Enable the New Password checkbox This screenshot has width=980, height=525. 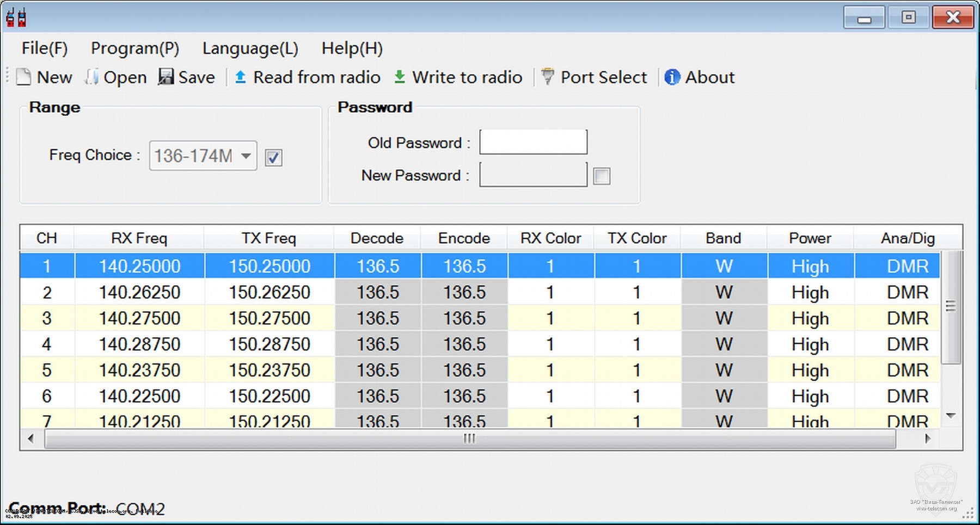pos(602,176)
